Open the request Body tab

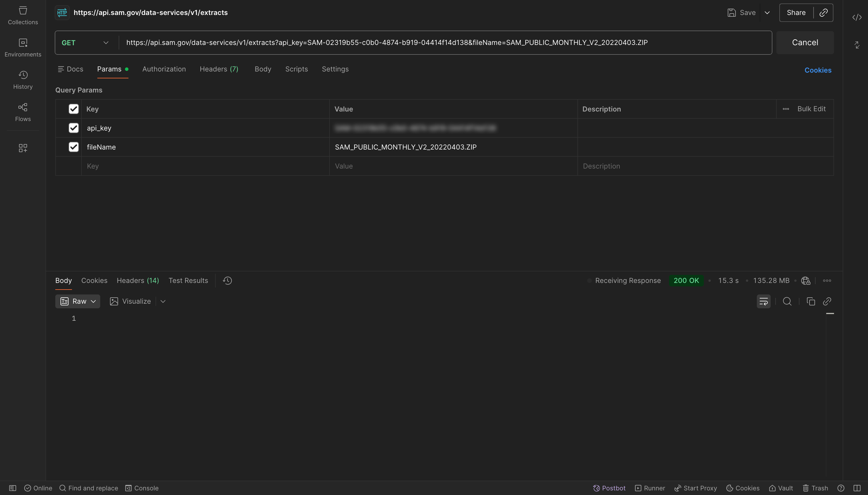[263, 69]
